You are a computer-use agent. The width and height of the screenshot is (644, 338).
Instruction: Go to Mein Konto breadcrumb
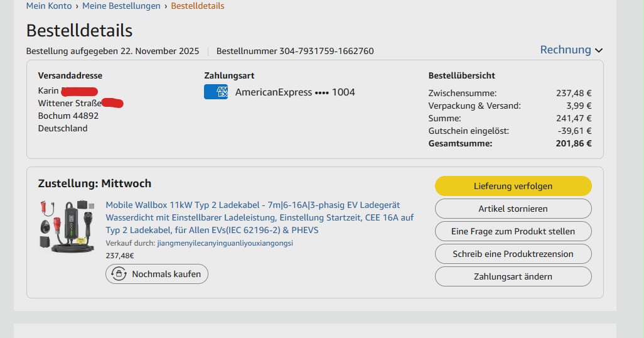click(48, 6)
